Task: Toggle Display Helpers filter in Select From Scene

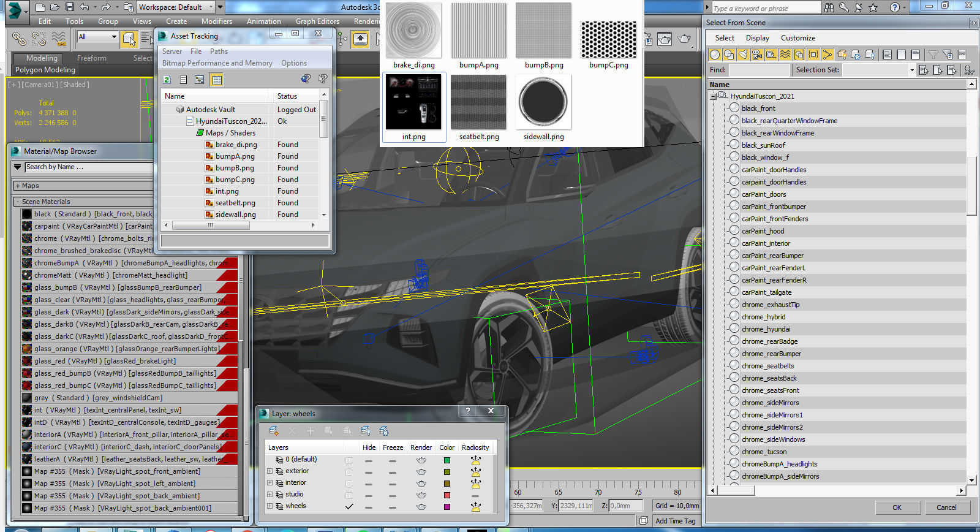Action: tap(771, 55)
